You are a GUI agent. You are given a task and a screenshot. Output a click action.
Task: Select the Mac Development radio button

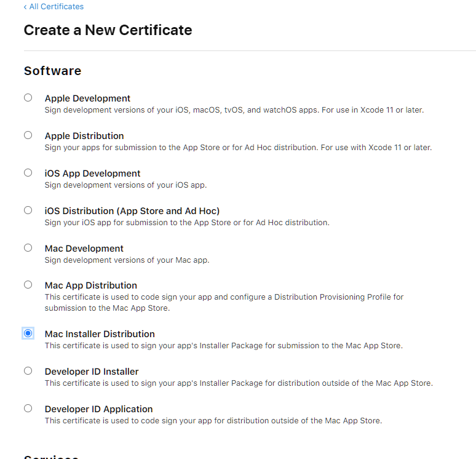click(28, 247)
